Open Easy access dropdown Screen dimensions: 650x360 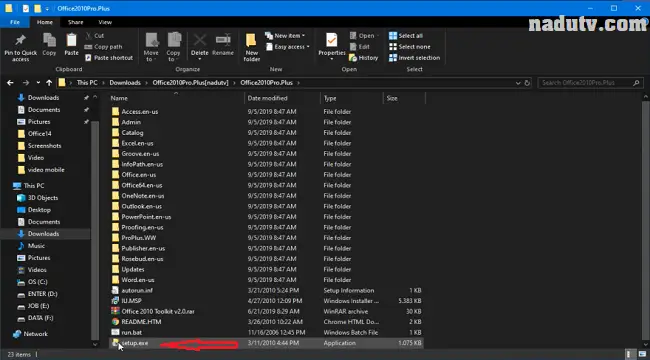(288, 47)
